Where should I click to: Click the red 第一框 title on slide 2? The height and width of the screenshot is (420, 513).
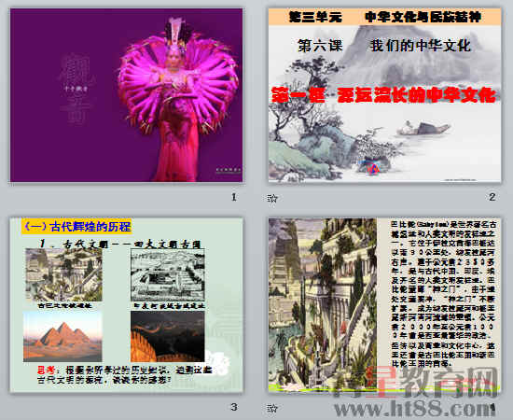(383, 95)
